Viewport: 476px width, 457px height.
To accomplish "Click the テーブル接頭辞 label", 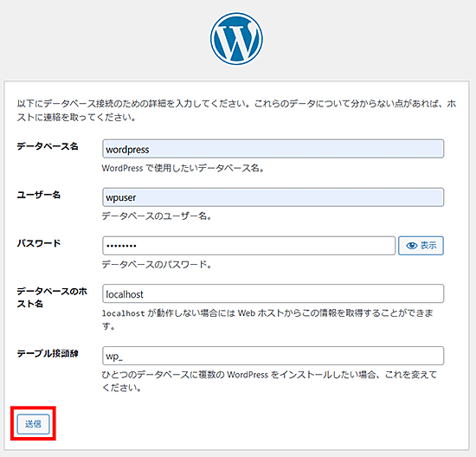I will [x=48, y=353].
